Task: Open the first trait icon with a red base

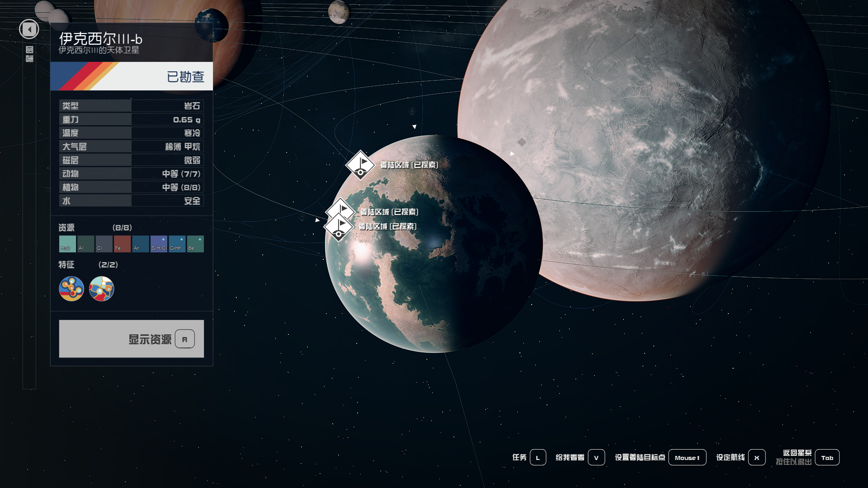Action: pos(71,289)
